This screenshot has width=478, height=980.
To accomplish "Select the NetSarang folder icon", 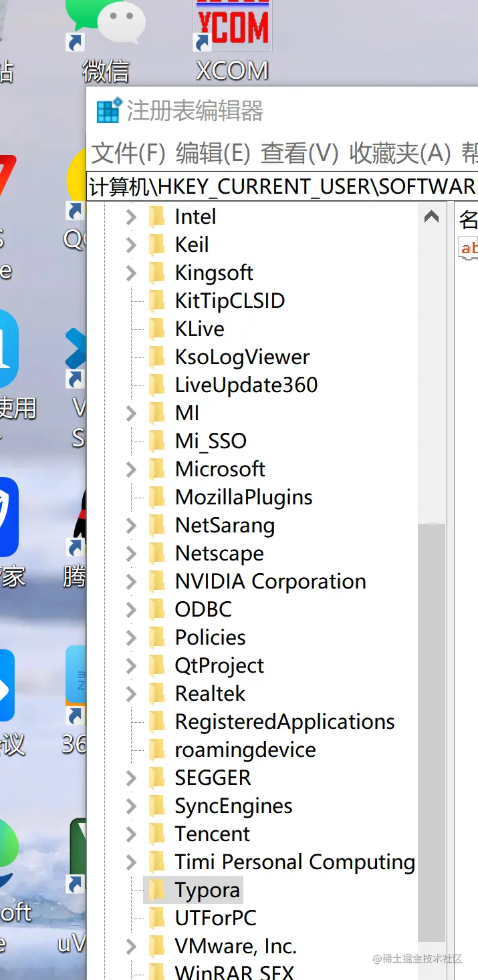I will [156, 525].
